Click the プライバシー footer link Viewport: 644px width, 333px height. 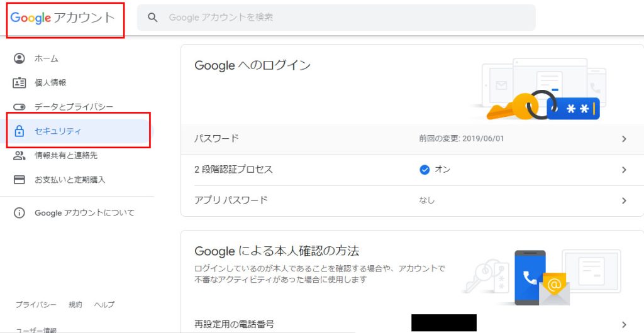click(36, 305)
